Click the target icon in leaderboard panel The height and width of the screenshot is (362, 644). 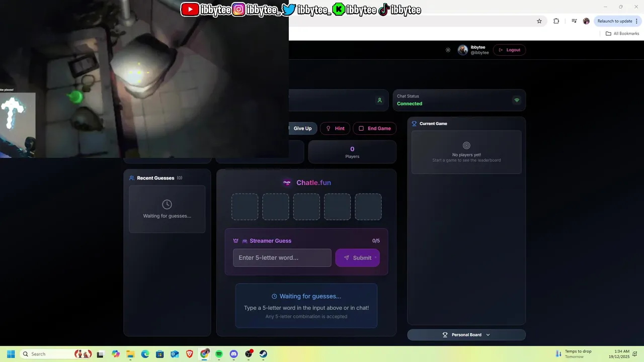tap(466, 145)
